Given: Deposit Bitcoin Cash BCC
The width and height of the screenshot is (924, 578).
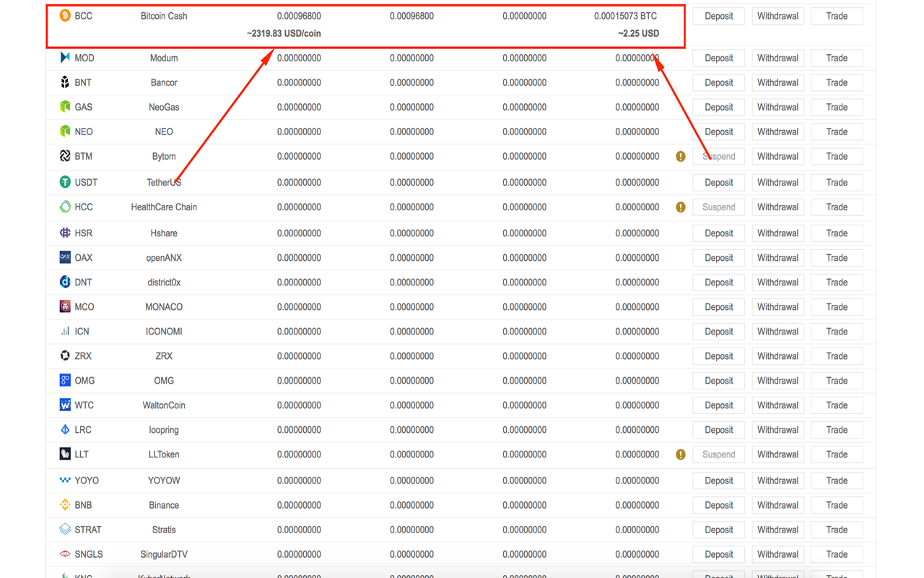Looking at the screenshot, I should 718,16.
